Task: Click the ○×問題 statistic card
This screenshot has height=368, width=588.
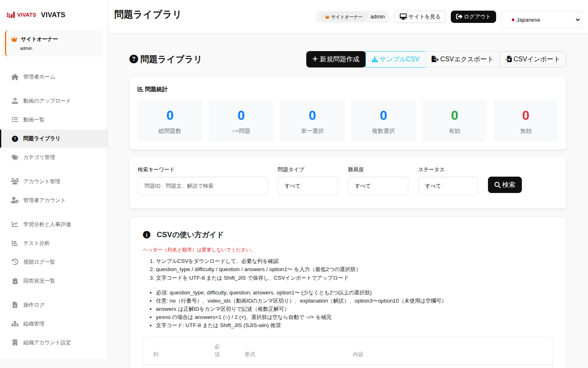Action: 241,120
